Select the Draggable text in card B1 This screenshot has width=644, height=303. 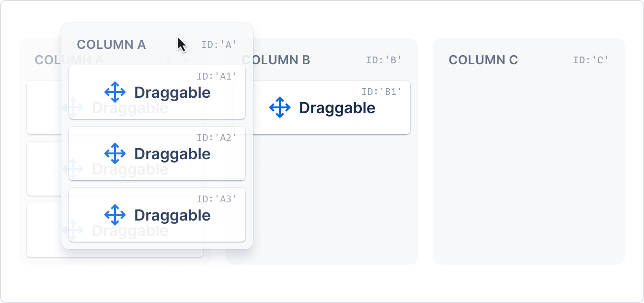(337, 108)
